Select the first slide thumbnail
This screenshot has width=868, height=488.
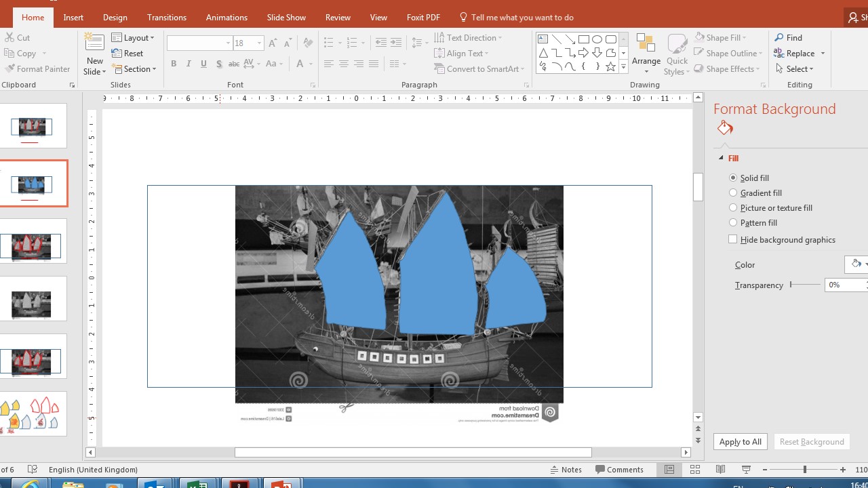click(x=32, y=126)
